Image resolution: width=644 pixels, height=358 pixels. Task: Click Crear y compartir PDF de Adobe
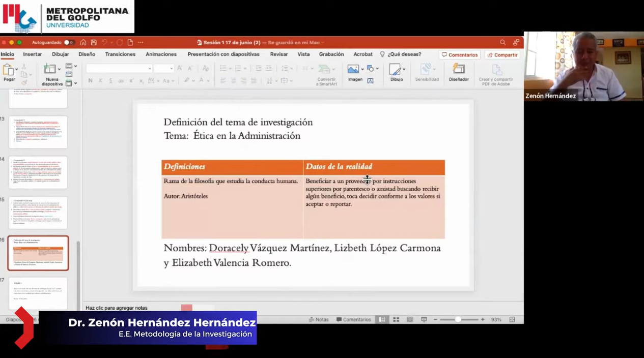[496, 75]
